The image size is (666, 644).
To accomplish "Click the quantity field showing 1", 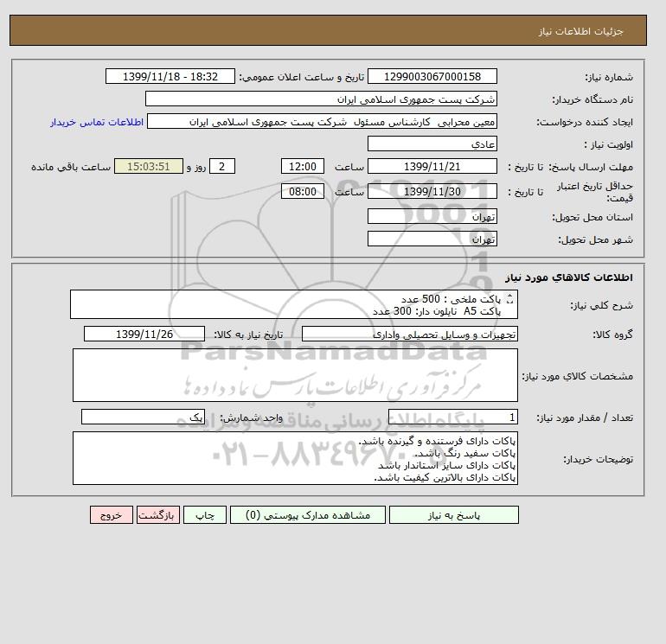I will (x=452, y=417).
